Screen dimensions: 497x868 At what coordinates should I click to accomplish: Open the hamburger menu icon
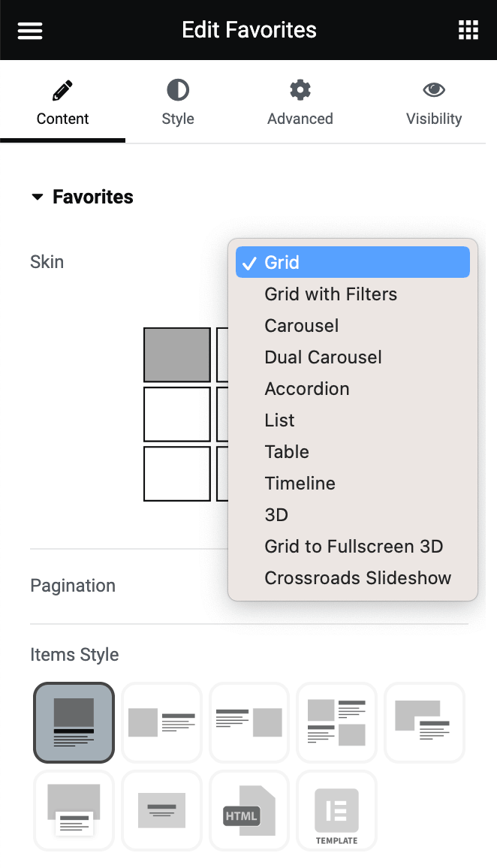coord(30,31)
